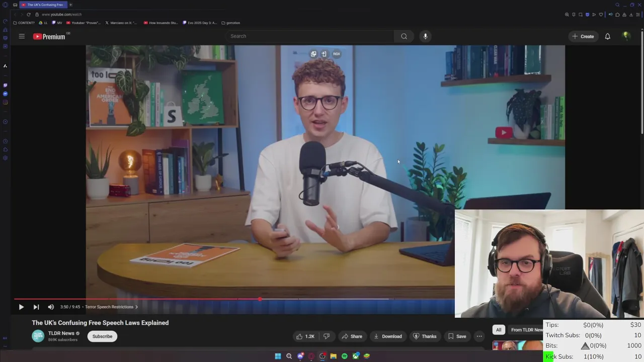Switch to The UK's Confusing Free tab
Screen dimensions: 644x362
click(43, 5)
